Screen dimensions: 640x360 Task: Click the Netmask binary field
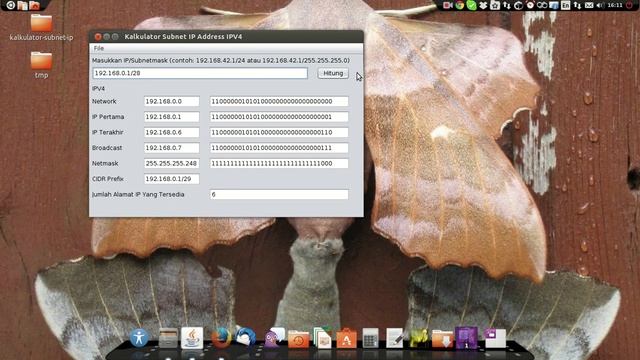click(x=279, y=163)
